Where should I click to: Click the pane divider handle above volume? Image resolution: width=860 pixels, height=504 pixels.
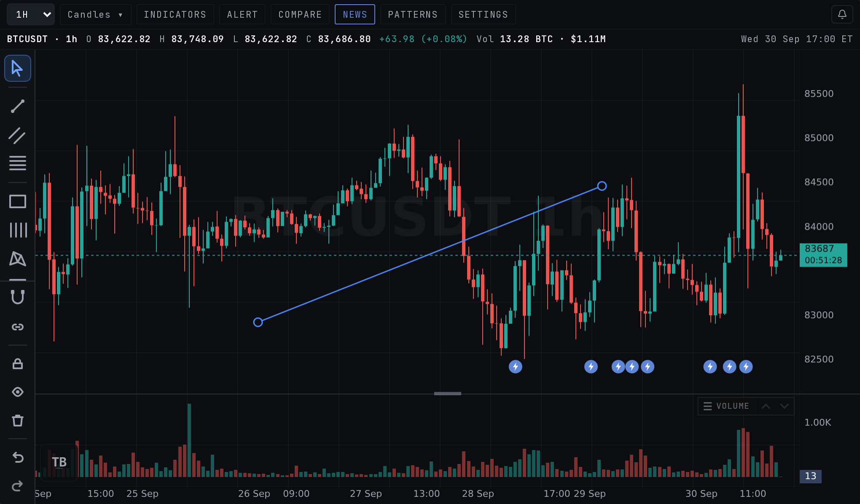point(448,394)
